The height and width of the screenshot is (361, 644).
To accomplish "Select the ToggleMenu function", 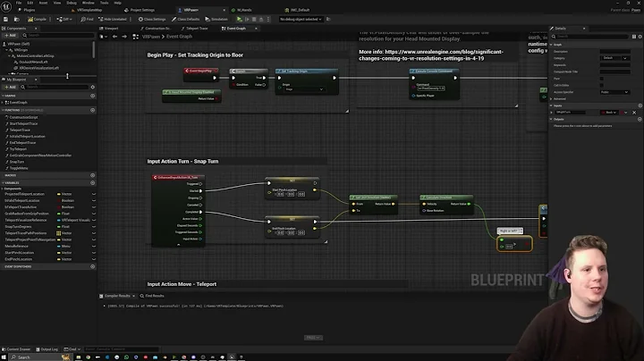I will (x=19, y=168).
